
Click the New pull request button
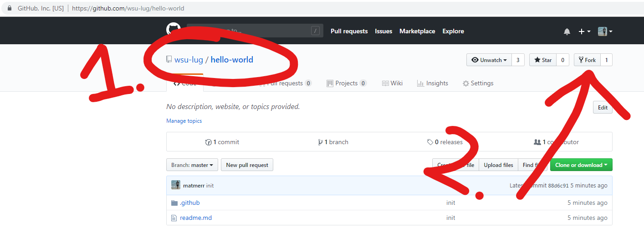click(247, 165)
